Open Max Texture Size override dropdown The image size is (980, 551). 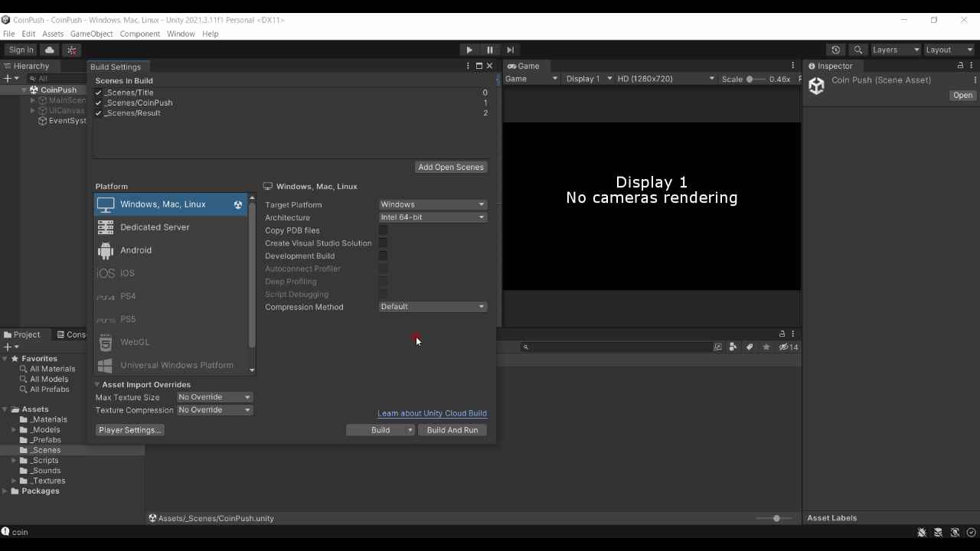(214, 397)
